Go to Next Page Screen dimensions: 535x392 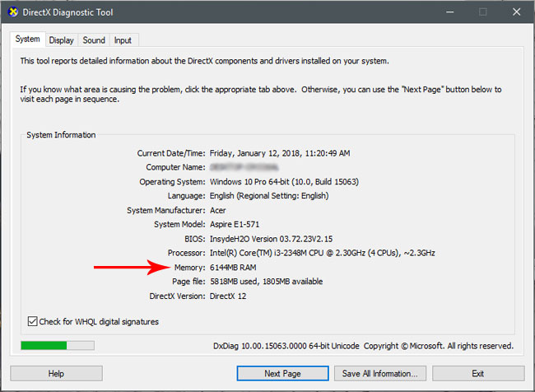pos(283,374)
